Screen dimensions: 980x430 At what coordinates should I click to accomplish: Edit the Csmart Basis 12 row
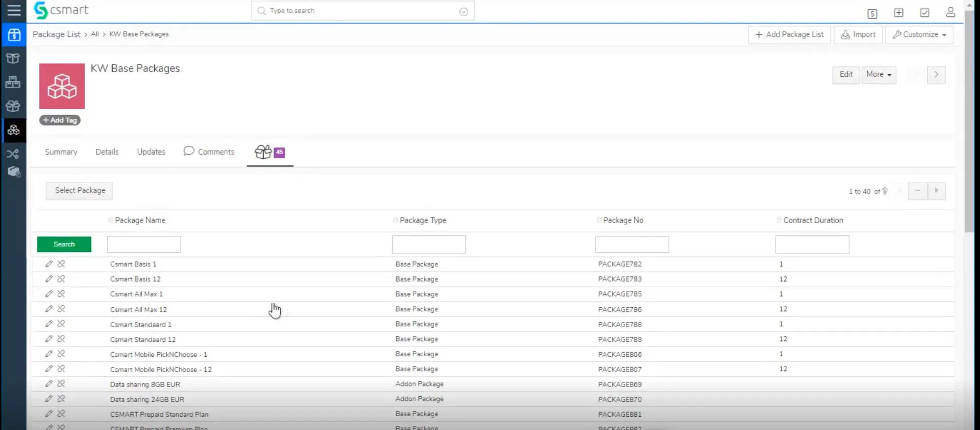49,278
